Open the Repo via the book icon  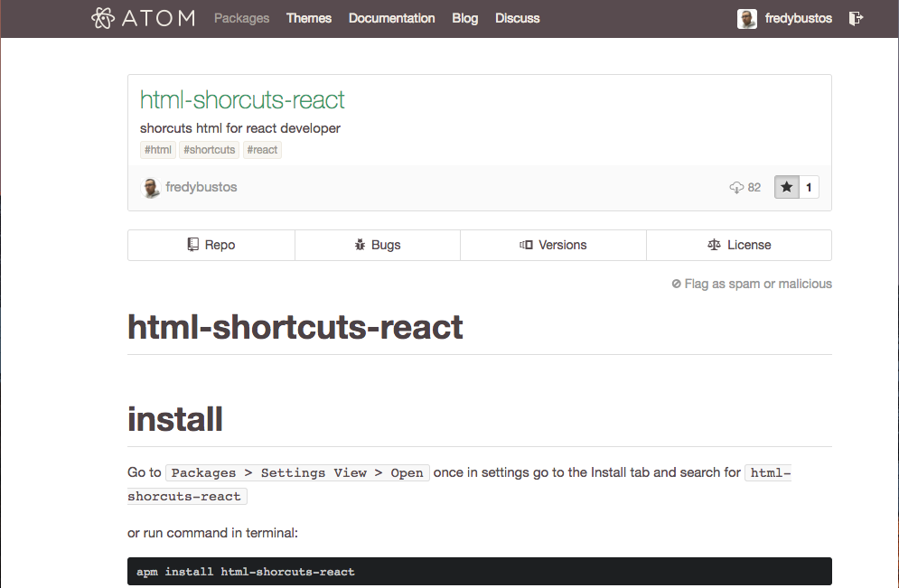coord(192,244)
